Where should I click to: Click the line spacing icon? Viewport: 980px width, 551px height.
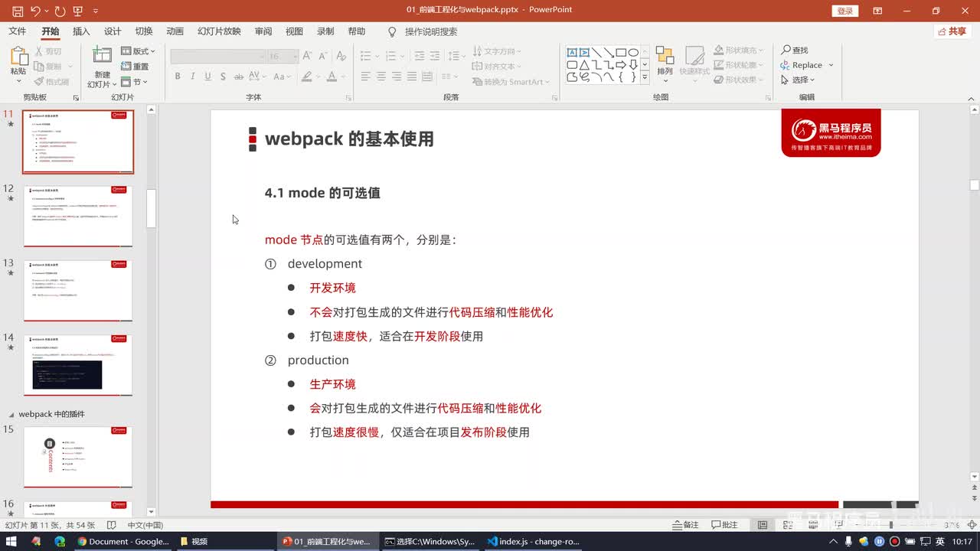[x=454, y=57]
